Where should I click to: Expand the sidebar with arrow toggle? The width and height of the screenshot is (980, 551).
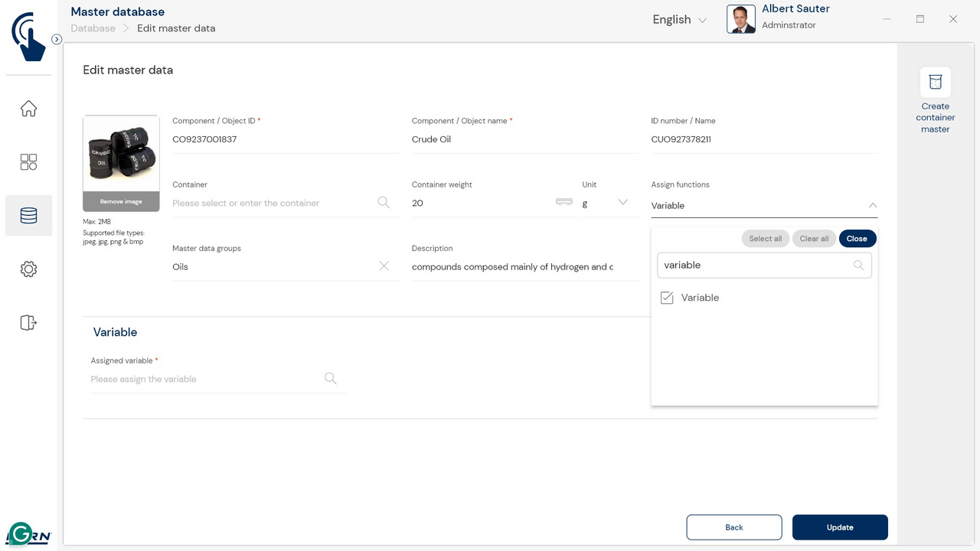57,39
